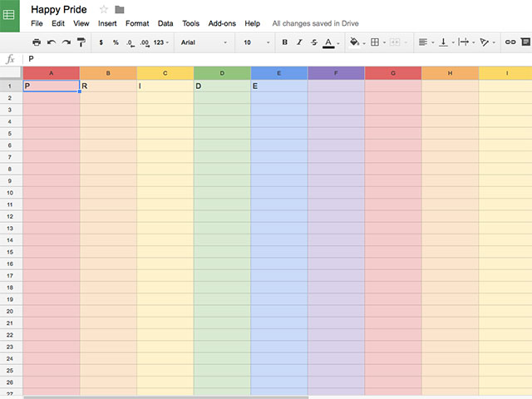Click the redo arrow icon

click(x=66, y=42)
